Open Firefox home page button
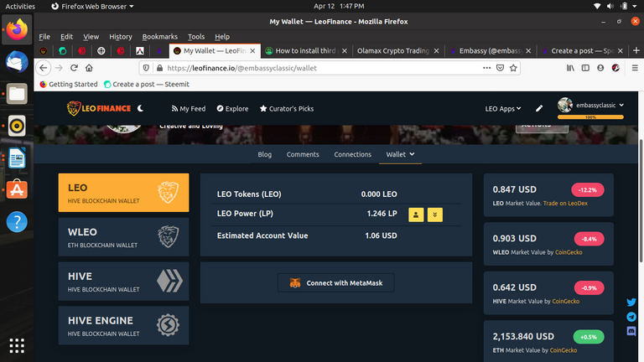Image resolution: width=644 pixels, height=362 pixels. pyautogui.click(x=89, y=68)
